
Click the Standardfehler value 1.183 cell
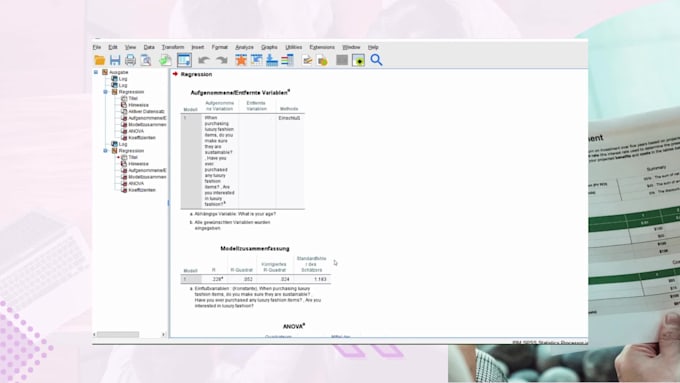320,279
